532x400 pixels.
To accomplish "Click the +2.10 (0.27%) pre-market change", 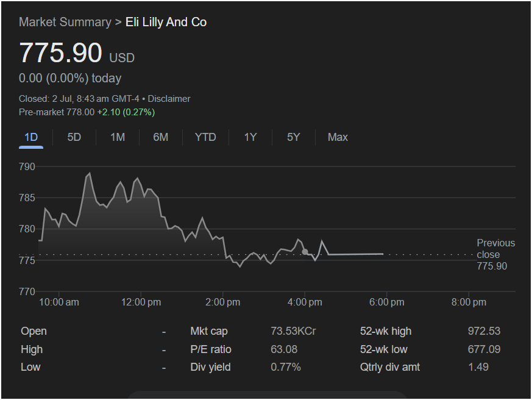I will pos(126,112).
